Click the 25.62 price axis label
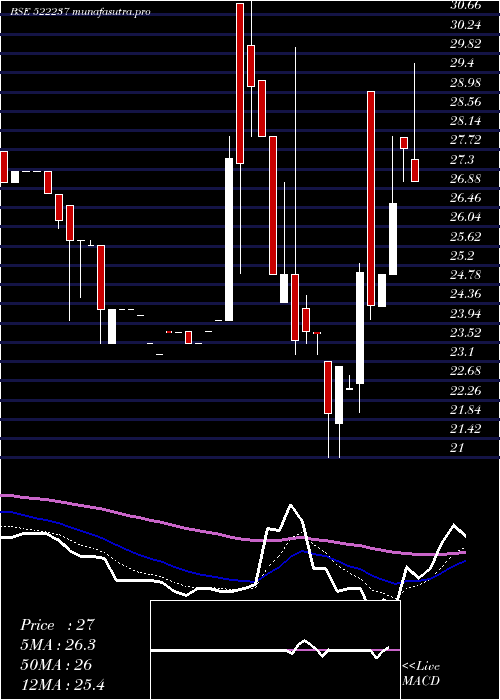 (466, 237)
